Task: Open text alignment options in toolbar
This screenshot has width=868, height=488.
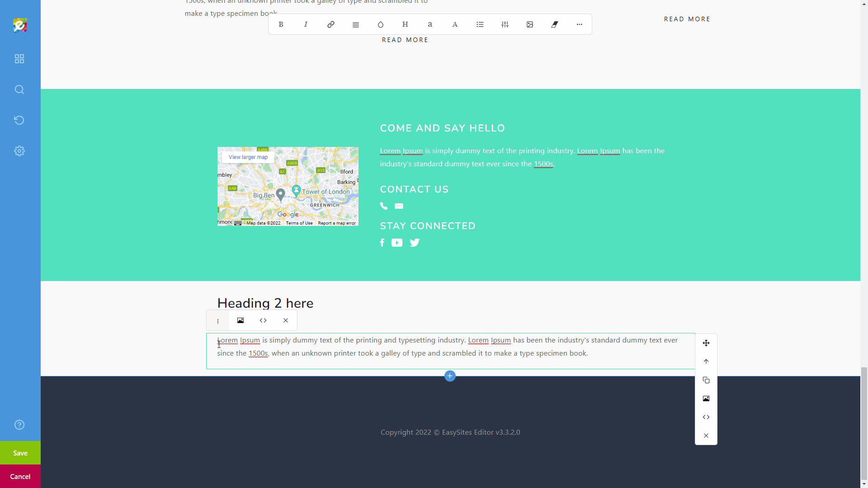Action: [x=356, y=24]
